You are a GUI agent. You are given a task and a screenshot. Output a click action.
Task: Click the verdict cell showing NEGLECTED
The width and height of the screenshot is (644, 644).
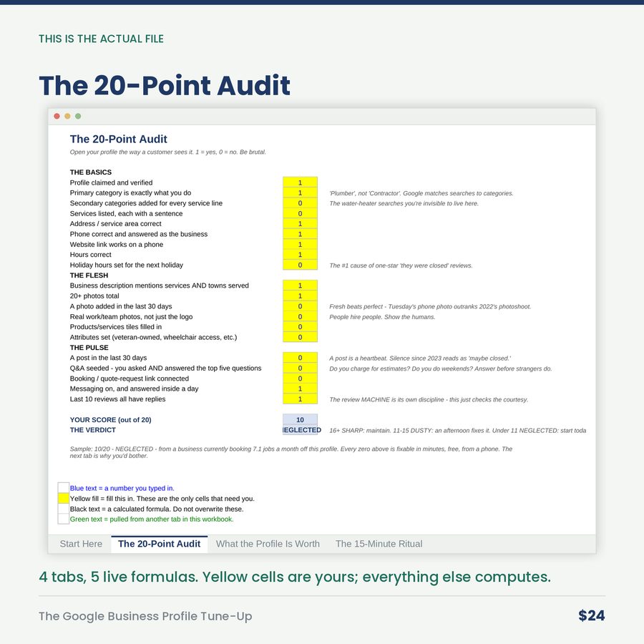click(300, 430)
